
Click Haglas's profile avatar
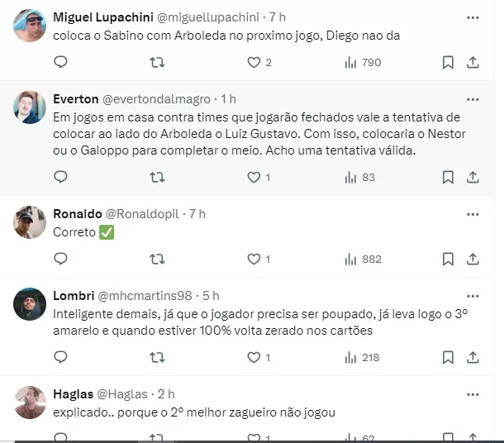point(30,403)
